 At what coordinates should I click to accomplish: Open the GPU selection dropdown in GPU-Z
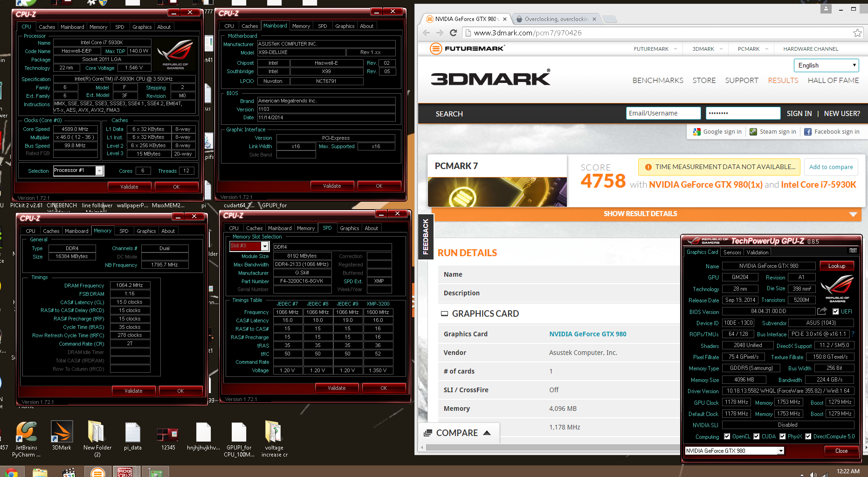pos(734,450)
